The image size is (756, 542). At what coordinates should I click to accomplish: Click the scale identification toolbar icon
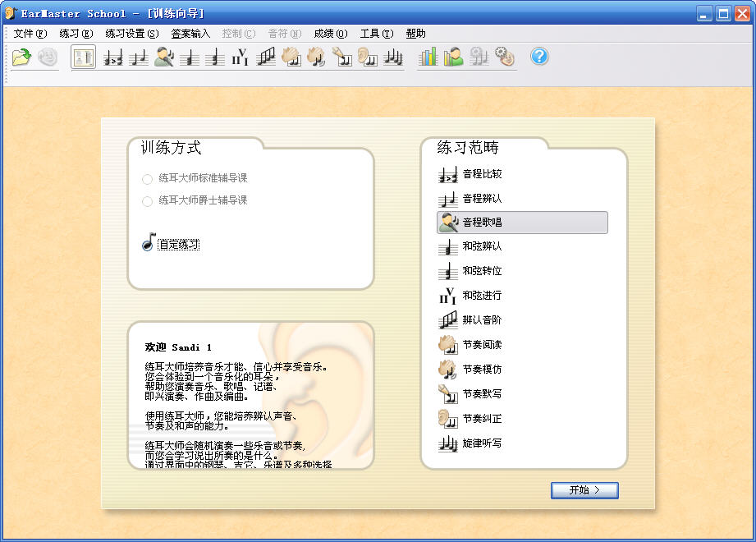266,57
